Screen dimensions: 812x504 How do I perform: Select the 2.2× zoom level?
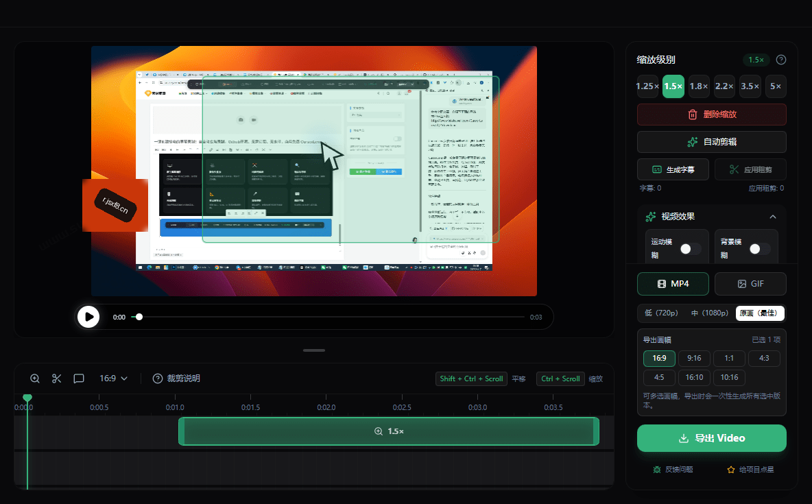coord(724,86)
